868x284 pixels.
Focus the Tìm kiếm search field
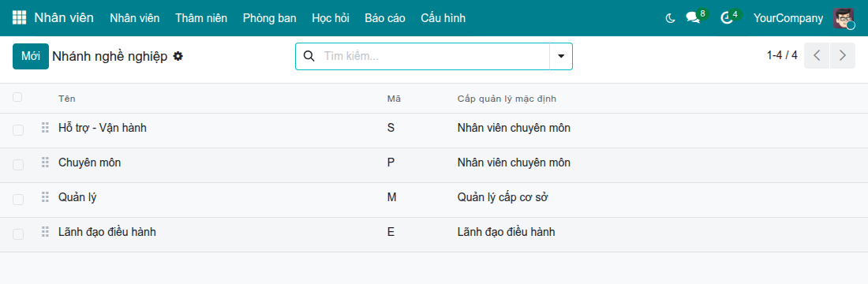(x=435, y=56)
